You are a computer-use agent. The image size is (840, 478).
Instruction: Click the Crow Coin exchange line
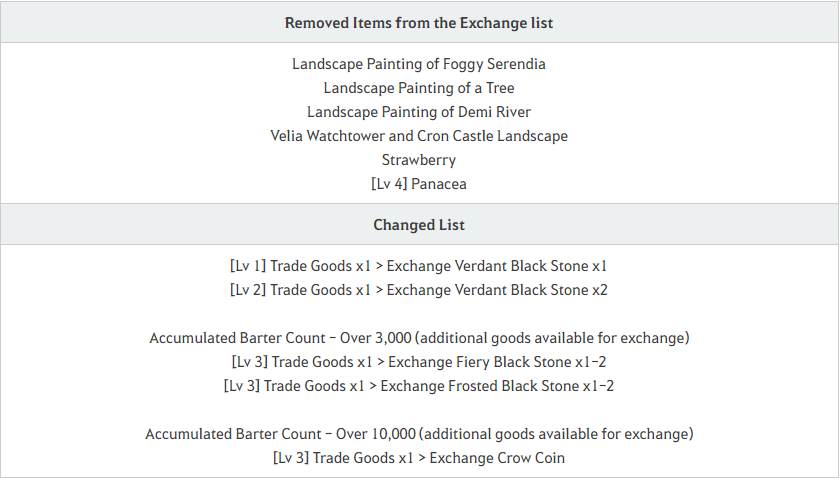point(418,458)
